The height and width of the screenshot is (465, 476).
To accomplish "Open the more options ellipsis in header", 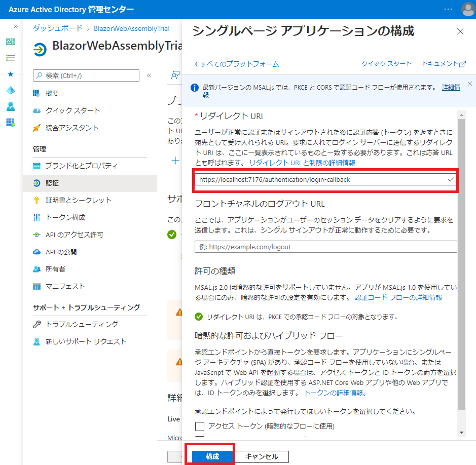I will coord(448,10).
